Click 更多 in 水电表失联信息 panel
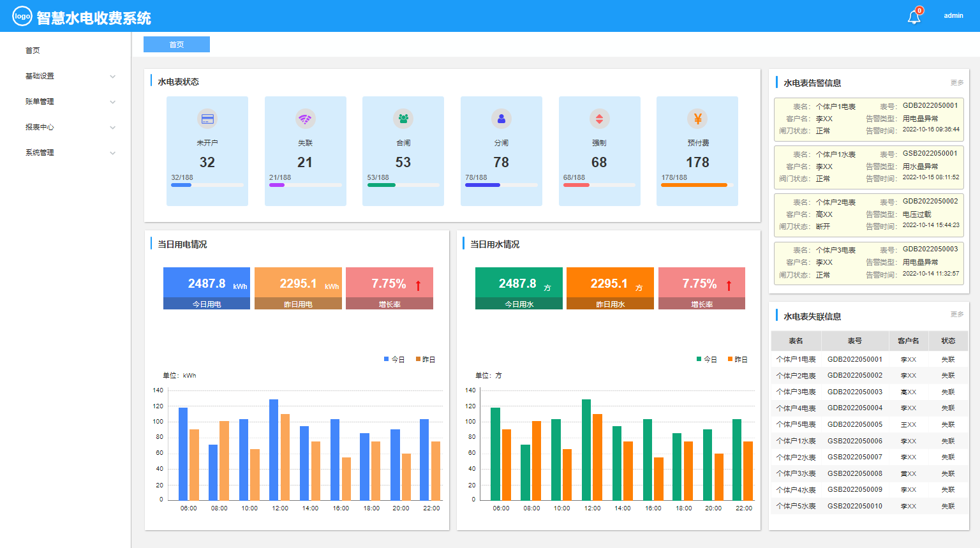This screenshot has height=548, width=980. tap(956, 315)
